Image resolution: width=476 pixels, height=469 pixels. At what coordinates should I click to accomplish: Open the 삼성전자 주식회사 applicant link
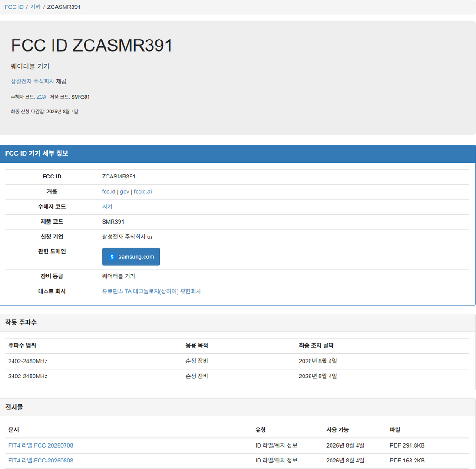[33, 81]
